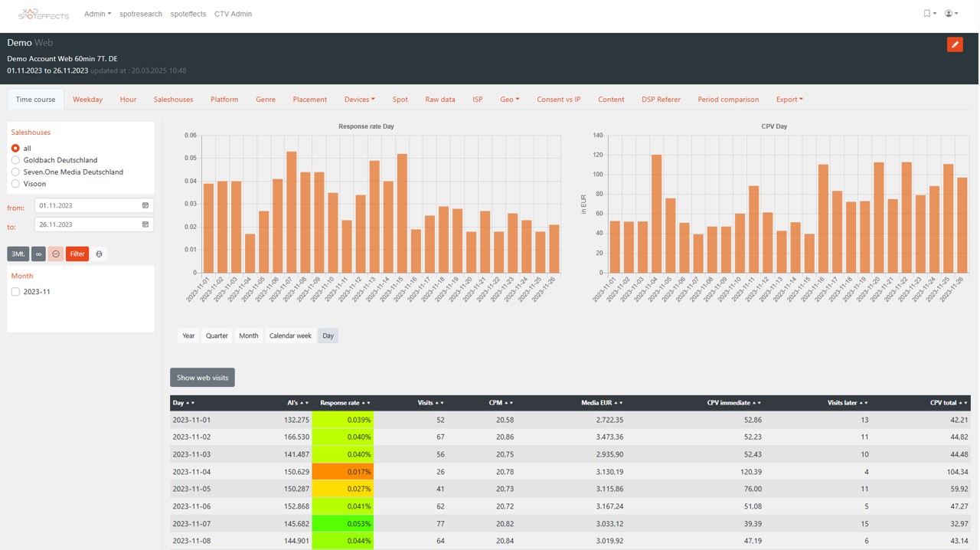Click the Show web visits button
980x550 pixels.
tap(202, 378)
